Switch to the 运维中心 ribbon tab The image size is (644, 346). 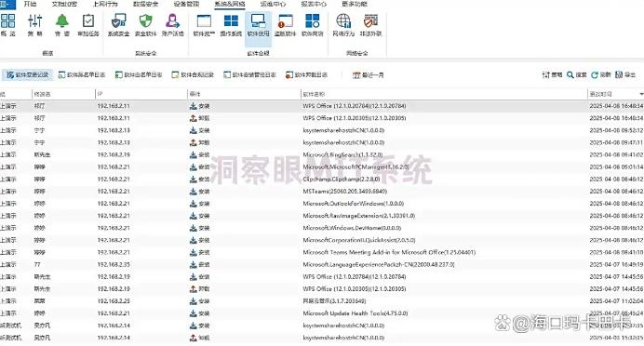[273, 4]
